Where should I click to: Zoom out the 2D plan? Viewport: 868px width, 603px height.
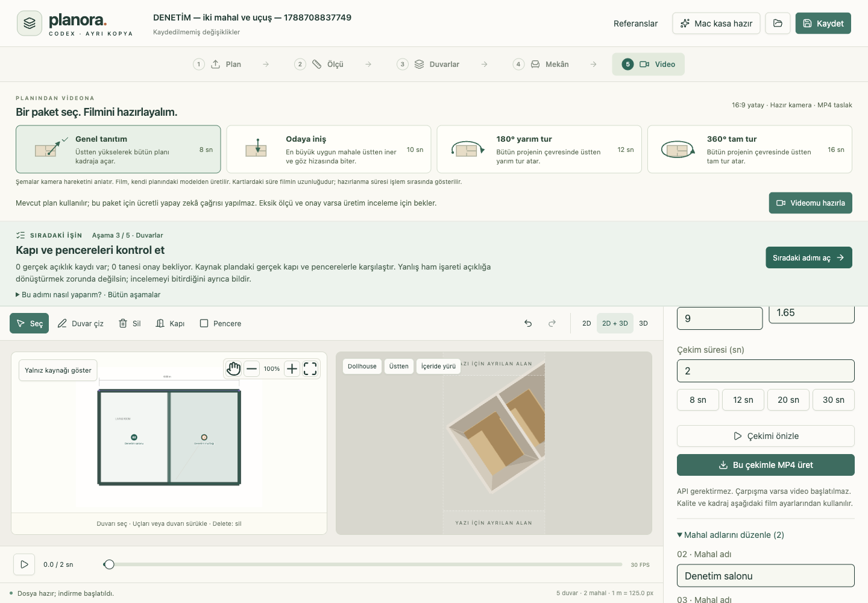(x=252, y=368)
